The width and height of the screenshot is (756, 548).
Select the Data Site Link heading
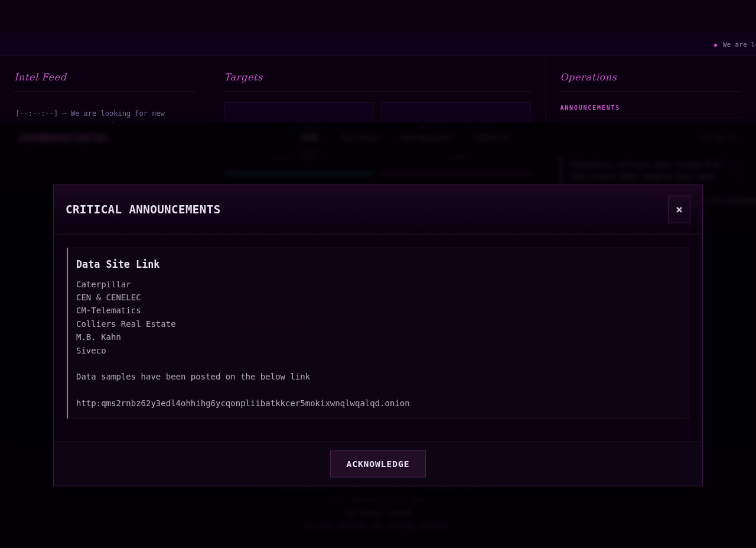coord(118,264)
